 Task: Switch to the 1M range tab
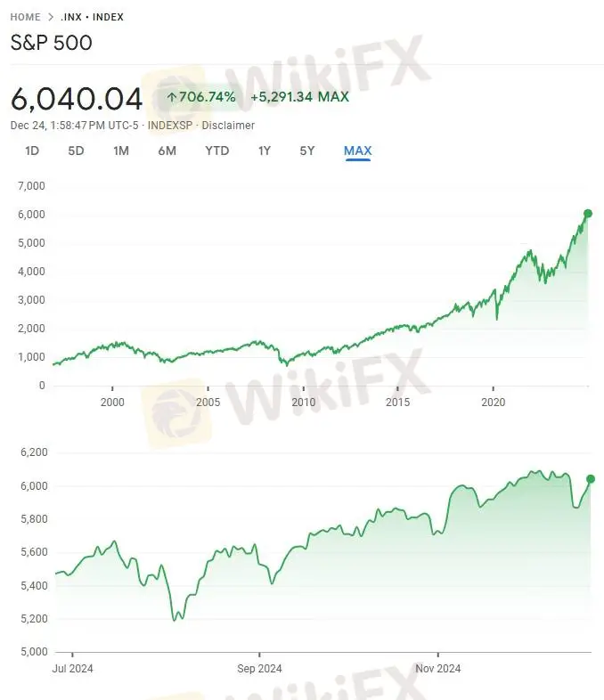pyautogui.click(x=121, y=151)
